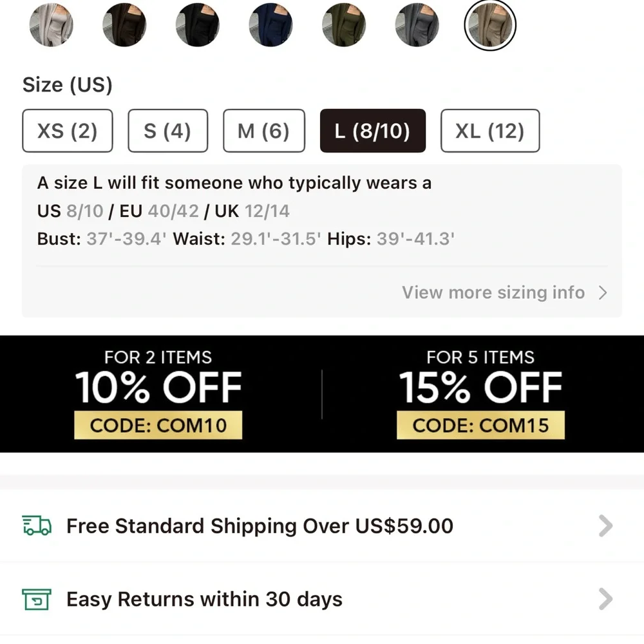Choose size S (4)
Viewport: 644px width, 644px height.
click(x=167, y=131)
